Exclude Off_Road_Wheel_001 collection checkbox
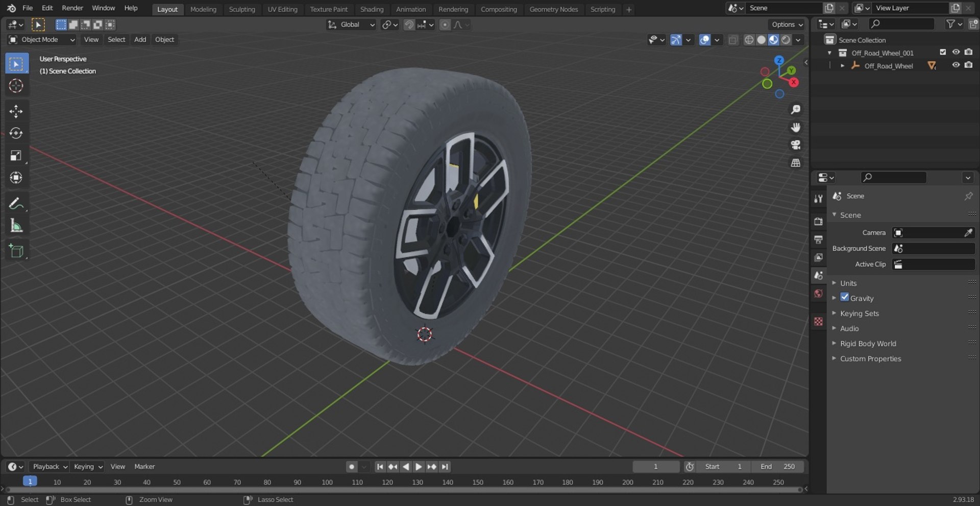Image resolution: width=980 pixels, height=506 pixels. click(943, 52)
